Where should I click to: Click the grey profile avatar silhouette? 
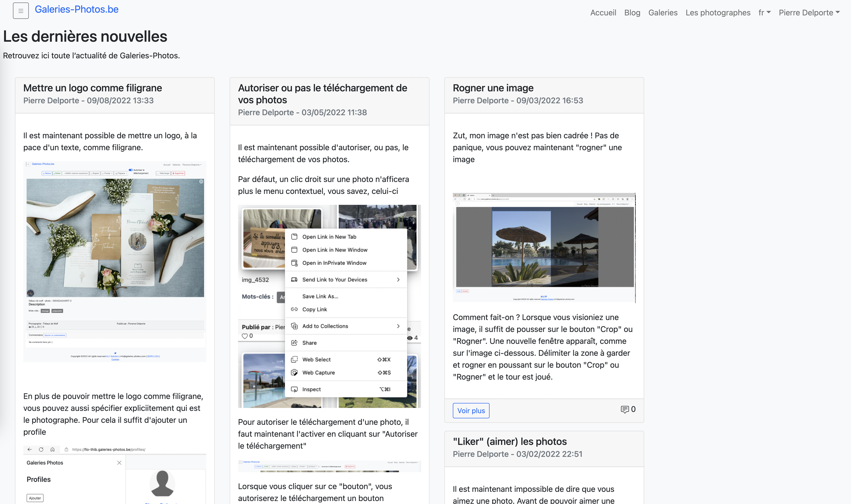[162, 483]
